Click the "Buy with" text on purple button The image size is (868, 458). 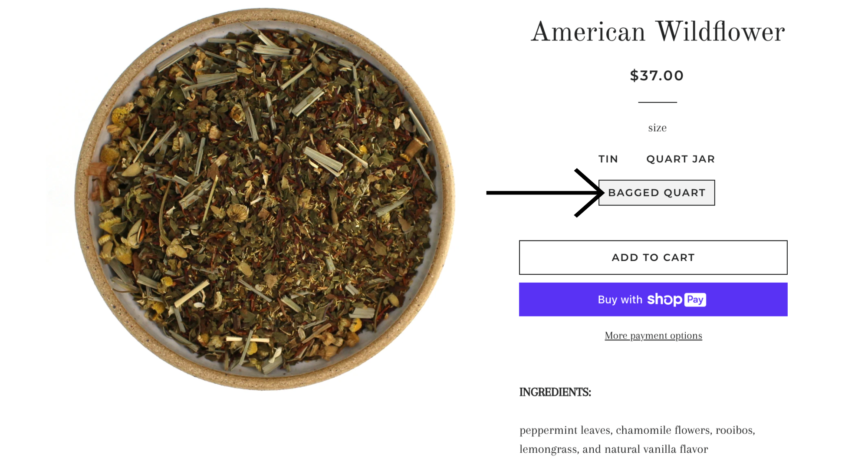(620, 300)
